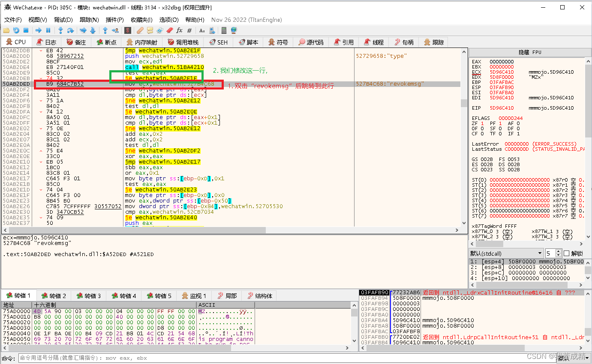Open the Scylla plugin icon

point(127,30)
